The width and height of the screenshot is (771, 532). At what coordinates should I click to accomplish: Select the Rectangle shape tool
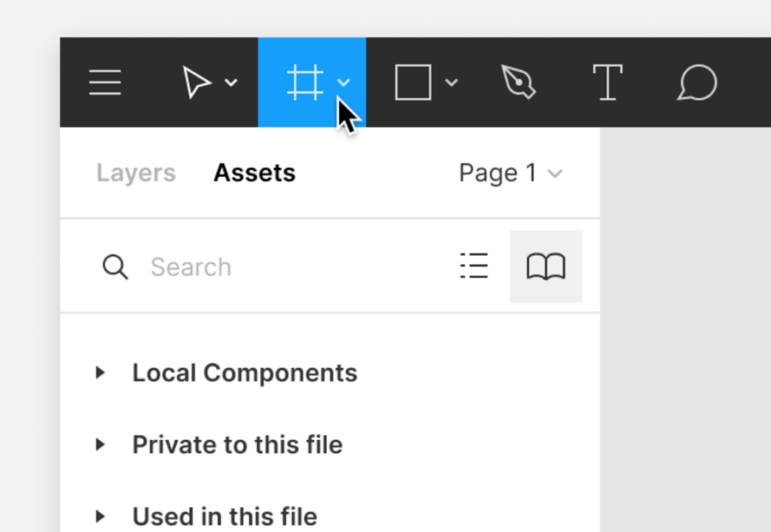[x=413, y=82]
